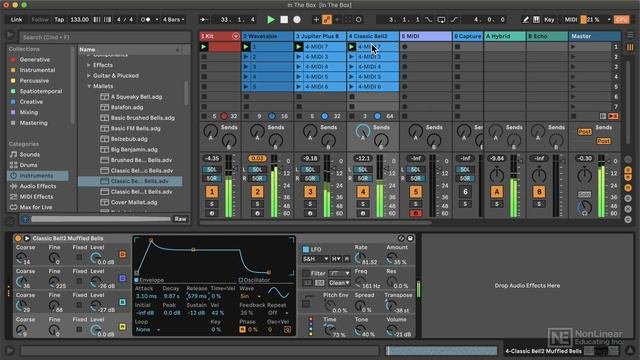Disarm track 5 with the red arm button
Image resolution: width=640 pixels, height=360 pixels.
pos(416,213)
